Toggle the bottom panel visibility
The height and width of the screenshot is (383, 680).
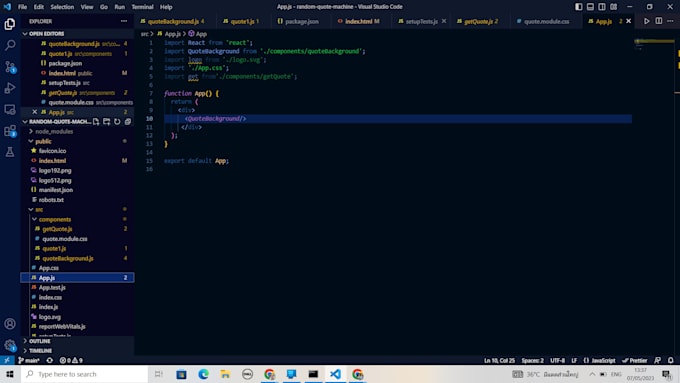point(590,7)
